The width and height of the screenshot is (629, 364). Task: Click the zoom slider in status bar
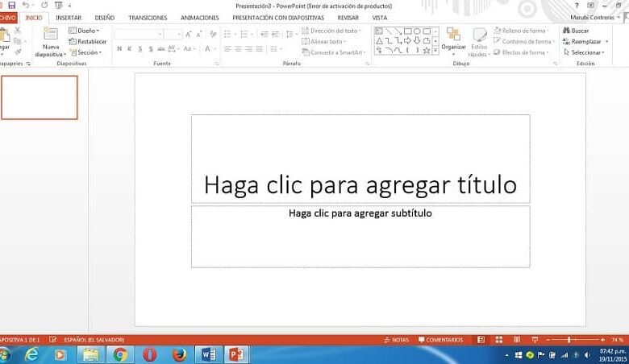coord(569,340)
